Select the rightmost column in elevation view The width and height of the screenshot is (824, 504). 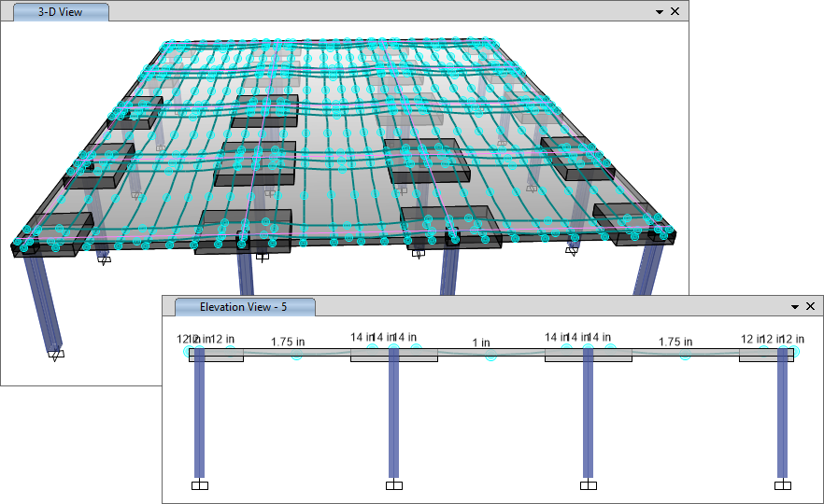click(783, 415)
